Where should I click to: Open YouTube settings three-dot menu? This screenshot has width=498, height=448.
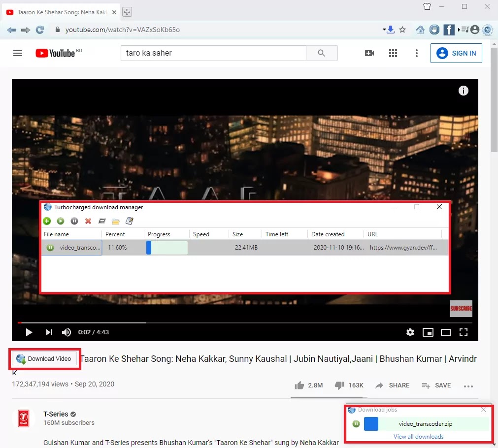tap(416, 53)
